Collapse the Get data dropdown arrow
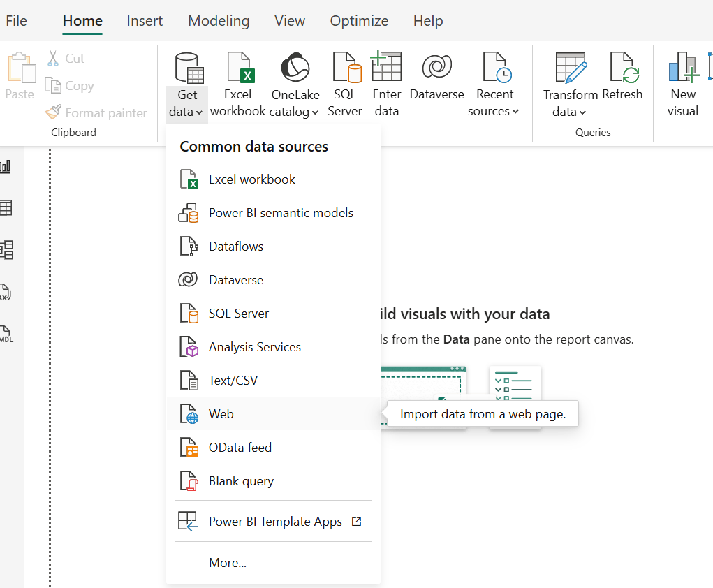Image resolution: width=713 pixels, height=588 pixels. point(199,112)
